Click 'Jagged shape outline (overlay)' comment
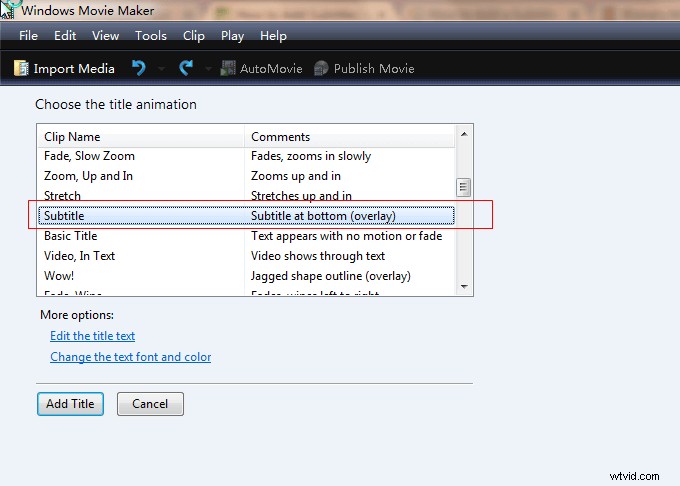 (x=331, y=276)
